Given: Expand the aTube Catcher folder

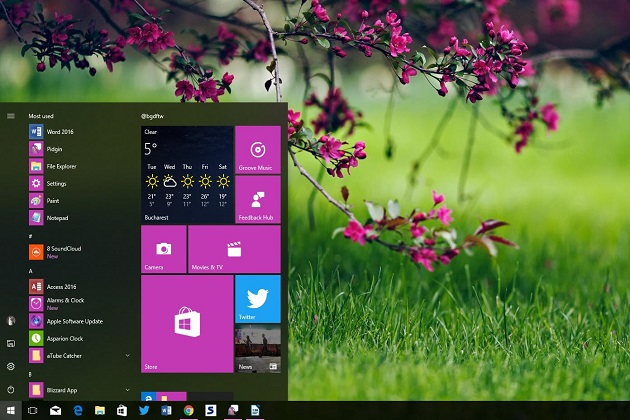Looking at the screenshot, I should pos(127,355).
